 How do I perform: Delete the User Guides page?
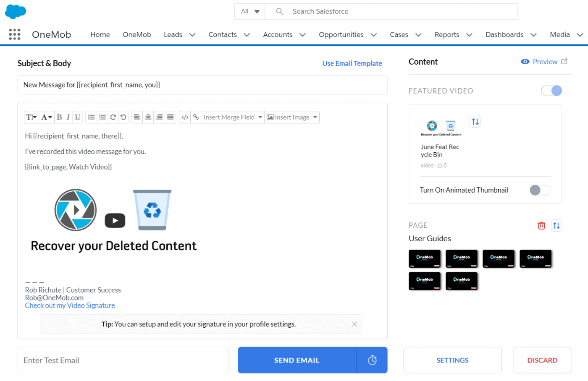pyautogui.click(x=541, y=226)
